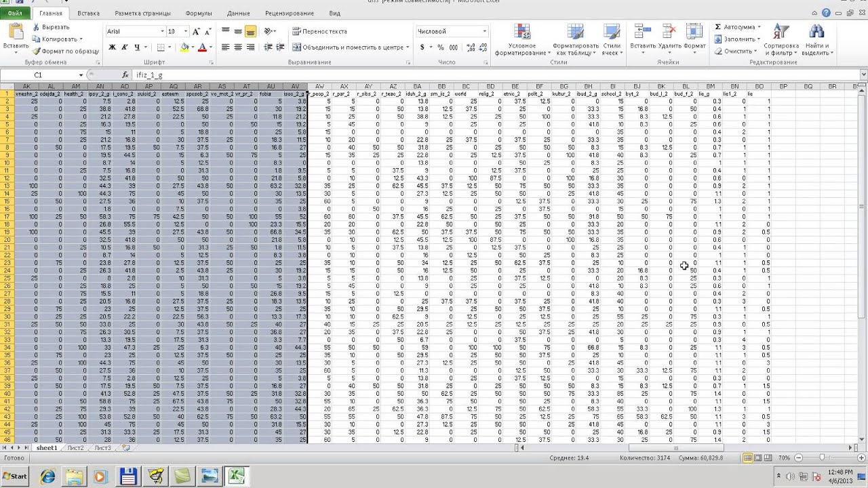Viewport: 868px width, 488px height.
Task: Open the Arial font name dropdown
Action: click(x=162, y=32)
